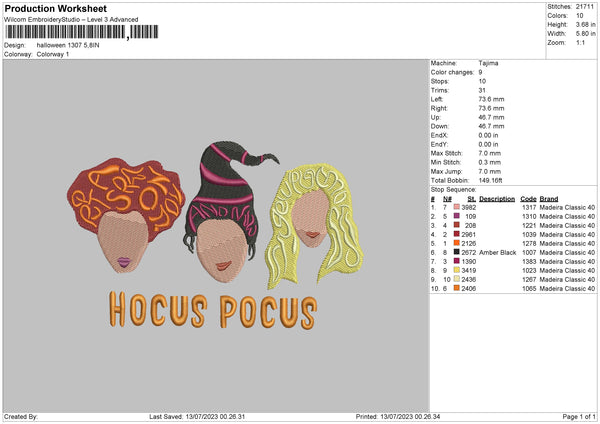Click the Page 1 of 1 indicator
Image resolution: width=600 pixels, height=424 pixels.
[579, 416]
